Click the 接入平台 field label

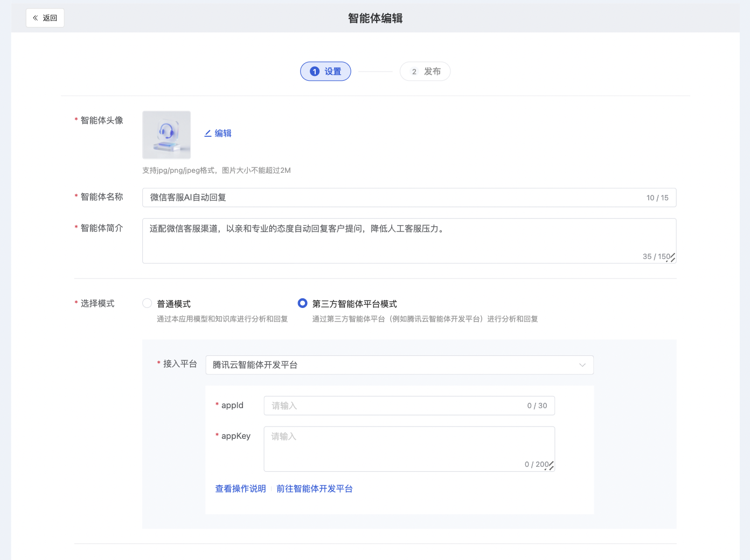[180, 364]
